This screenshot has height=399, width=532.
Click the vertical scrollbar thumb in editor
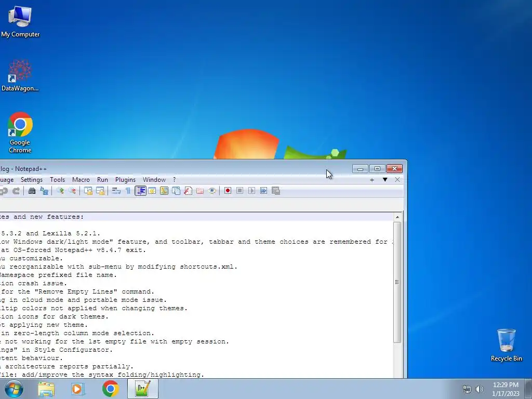pos(397,282)
